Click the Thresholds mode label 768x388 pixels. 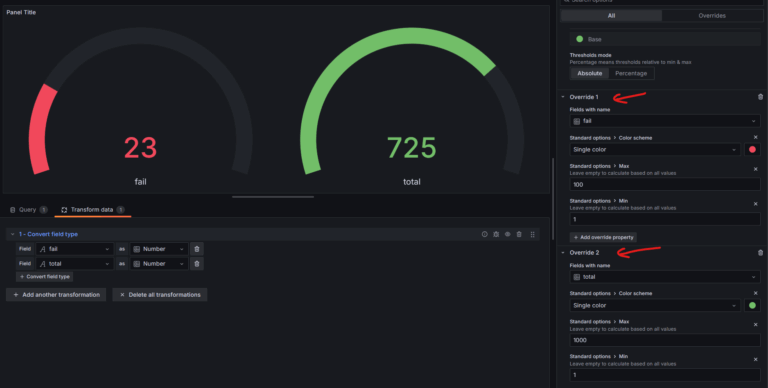(x=590, y=55)
